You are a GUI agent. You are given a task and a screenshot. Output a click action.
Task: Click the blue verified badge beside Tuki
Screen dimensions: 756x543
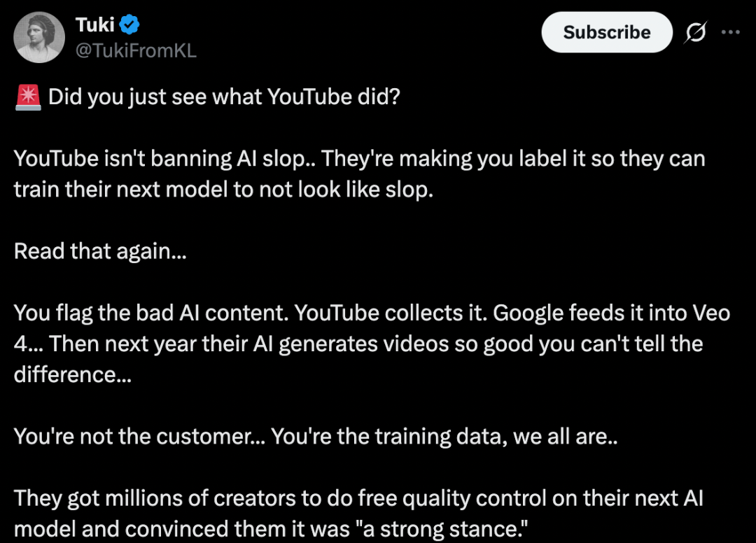point(129,25)
